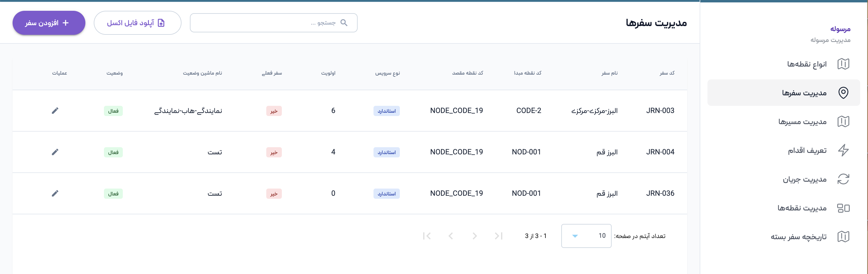Screen dimensions: 868x274
Task: Click the edit pencil icon for JRN-003
Action: 55,111
